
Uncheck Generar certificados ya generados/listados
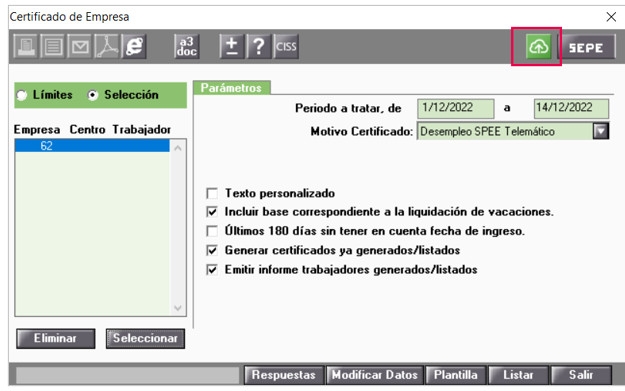coord(212,250)
